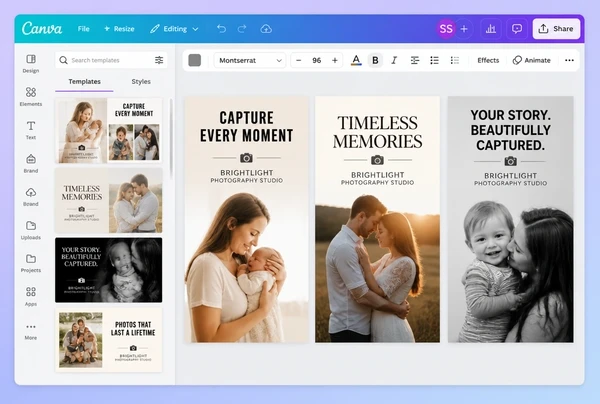Viewport: 600px width, 404px height.
Task: Redo the last action
Action: [x=242, y=29]
